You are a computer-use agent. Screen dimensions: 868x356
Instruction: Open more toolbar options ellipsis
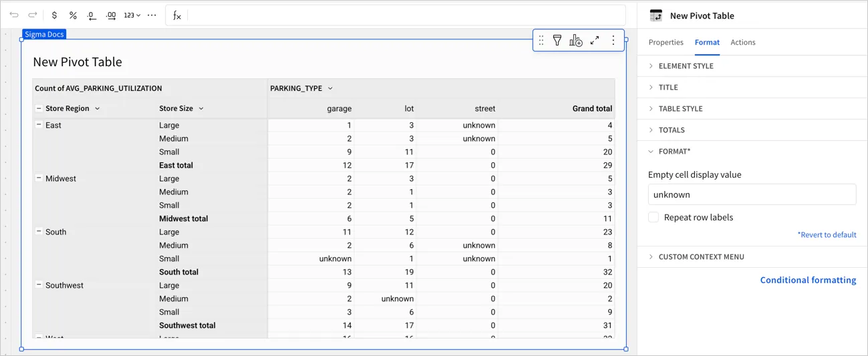point(152,15)
